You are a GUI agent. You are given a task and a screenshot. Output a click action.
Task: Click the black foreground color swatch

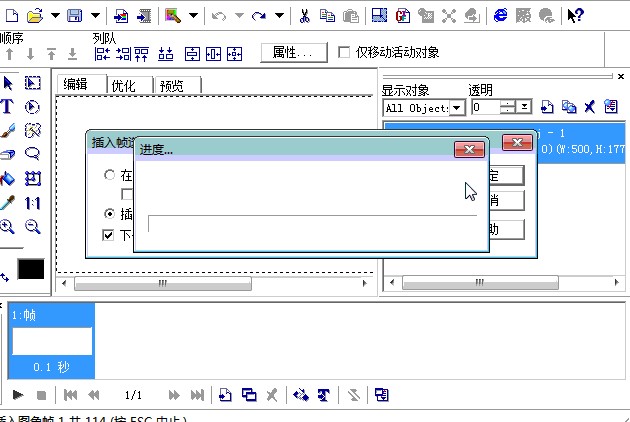(x=31, y=269)
